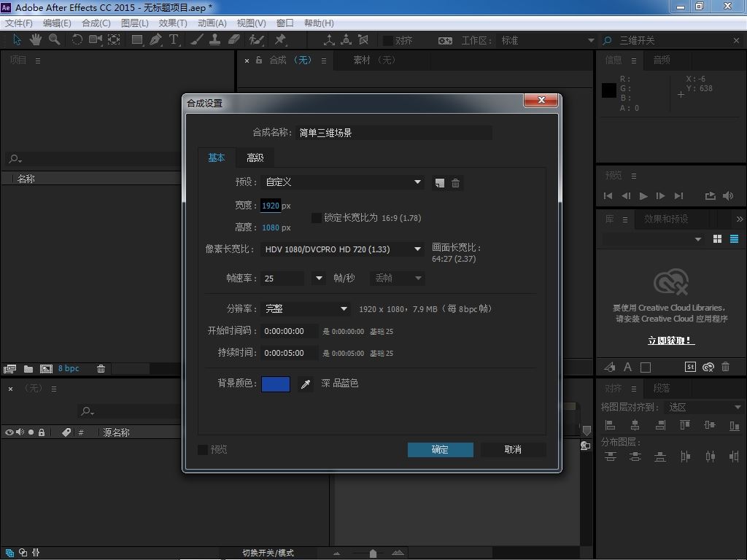The image size is (747, 560).
Task: Open the frame rate dropdown arrow
Action: point(319,278)
